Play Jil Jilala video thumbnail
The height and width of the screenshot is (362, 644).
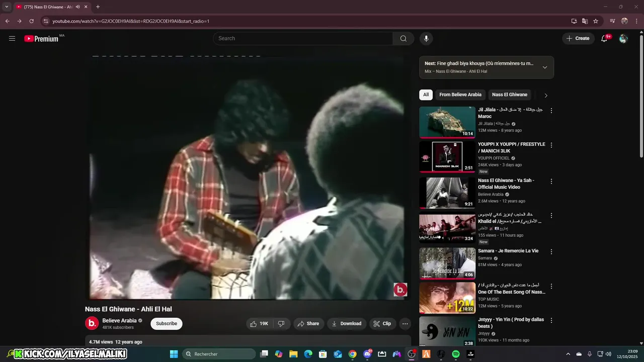pyautogui.click(x=447, y=122)
